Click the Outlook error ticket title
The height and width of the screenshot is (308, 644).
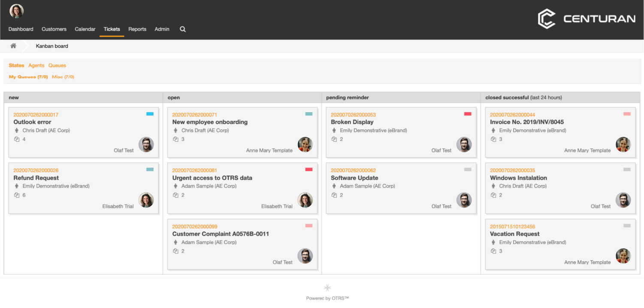point(32,122)
